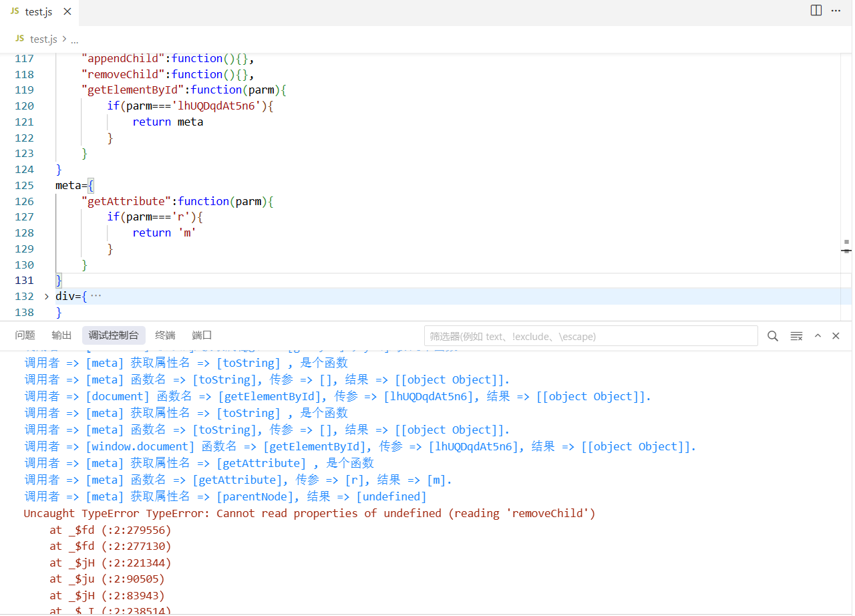Click test.js in the breadcrumb path
This screenshot has height=616, width=855.
(43, 39)
